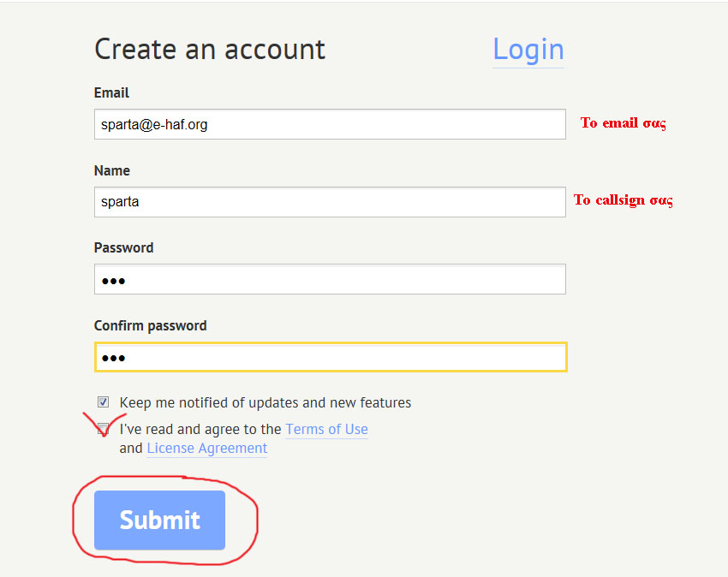Click the word 'and' before License Agreement
The image size is (728, 577).
point(131,448)
